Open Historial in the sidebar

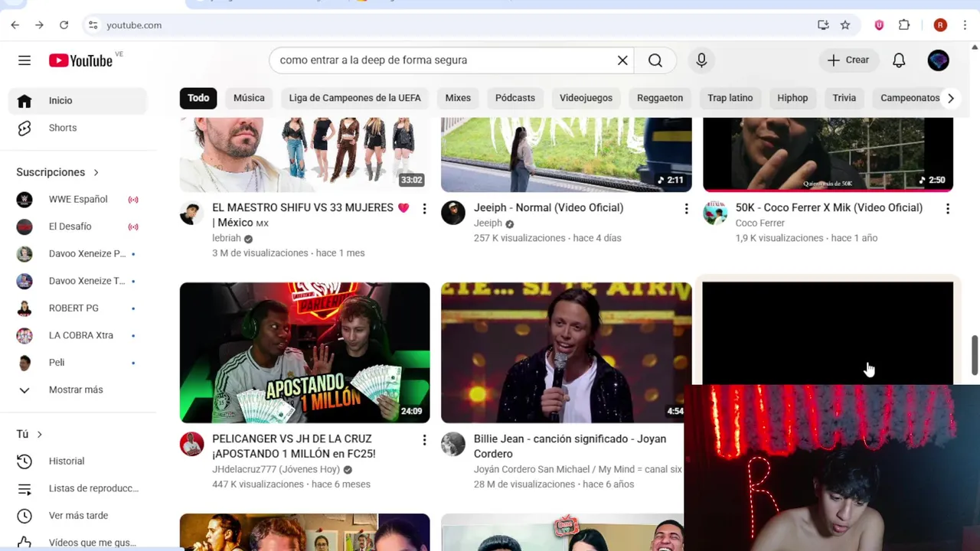(78, 461)
